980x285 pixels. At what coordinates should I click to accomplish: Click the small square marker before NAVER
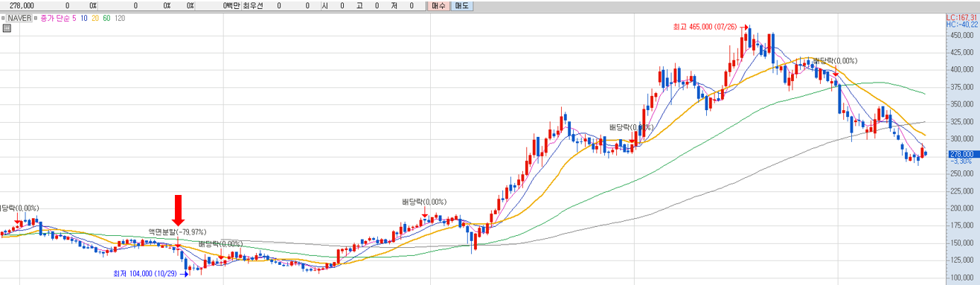coord(4,18)
